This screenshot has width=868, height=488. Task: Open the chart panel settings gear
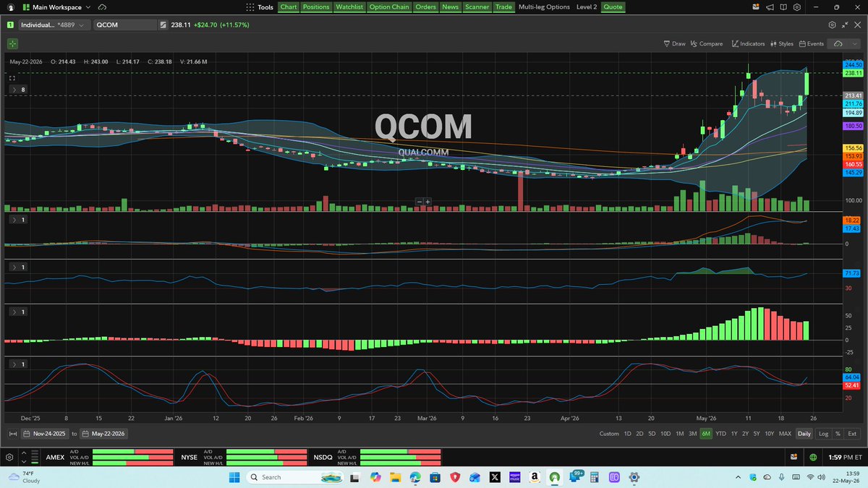tap(832, 25)
